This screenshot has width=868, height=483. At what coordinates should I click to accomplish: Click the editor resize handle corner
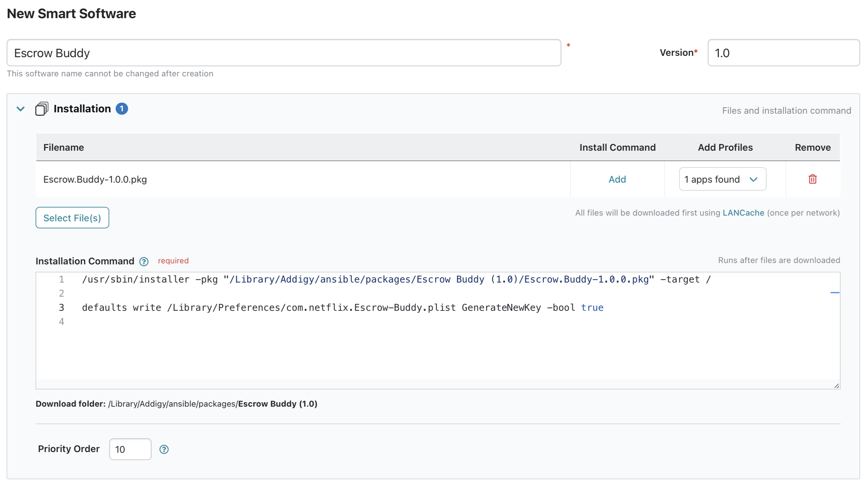[x=836, y=386]
